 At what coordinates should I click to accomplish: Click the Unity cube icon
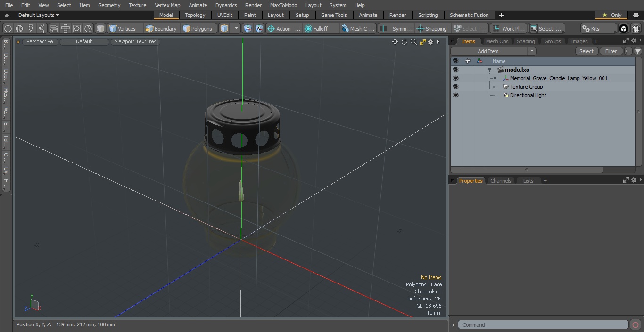coord(624,29)
